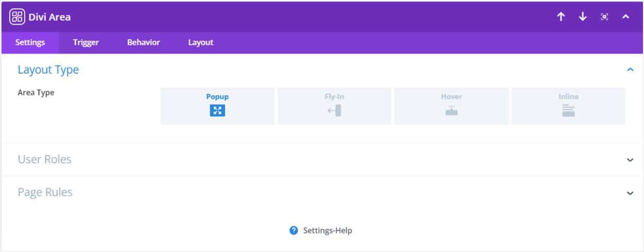Viewport: 644px width, 252px height.
Task: Click the User Roles heading
Action: pos(44,159)
